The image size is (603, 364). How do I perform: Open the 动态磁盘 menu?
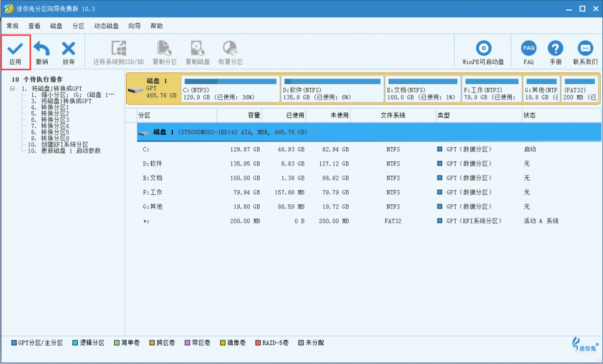106,26
